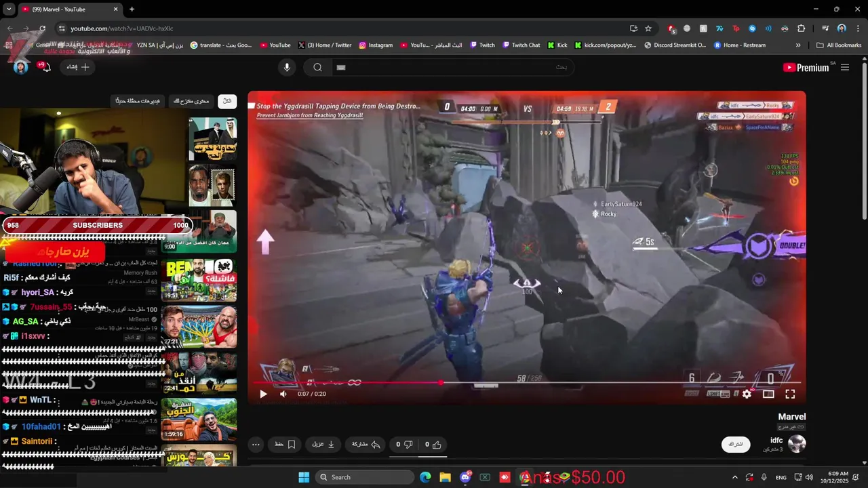
Task: Open the taskbar volume control
Action: [809, 477]
